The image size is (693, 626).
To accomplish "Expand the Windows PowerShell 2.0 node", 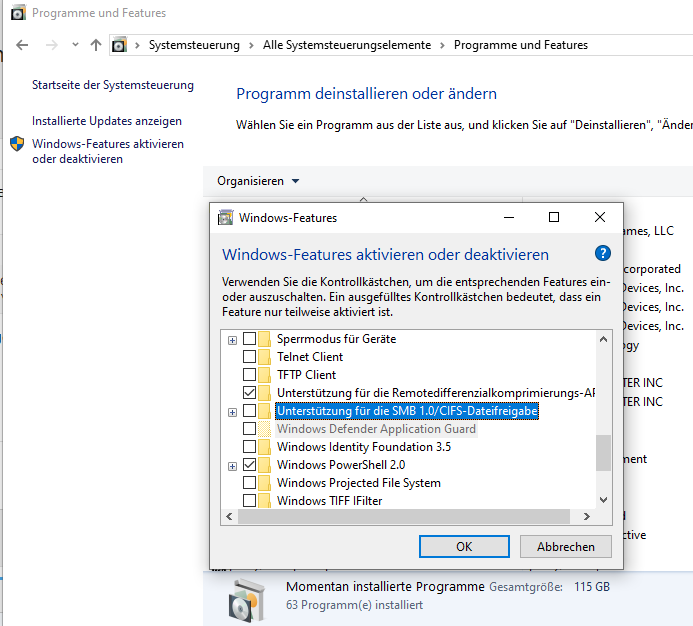I will [232, 466].
